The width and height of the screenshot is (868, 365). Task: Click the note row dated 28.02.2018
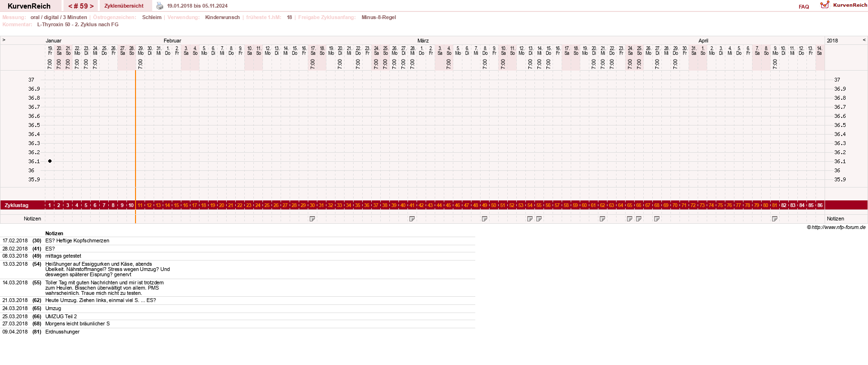coord(238,249)
